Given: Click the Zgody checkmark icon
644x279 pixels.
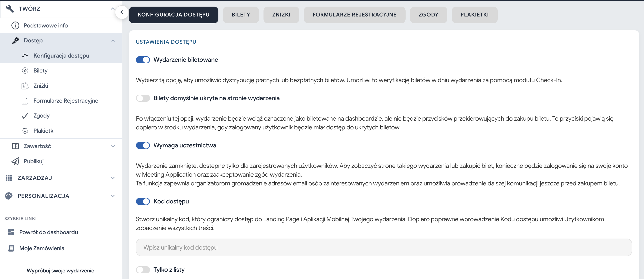Looking at the screenshot, I should click(25, 116).
